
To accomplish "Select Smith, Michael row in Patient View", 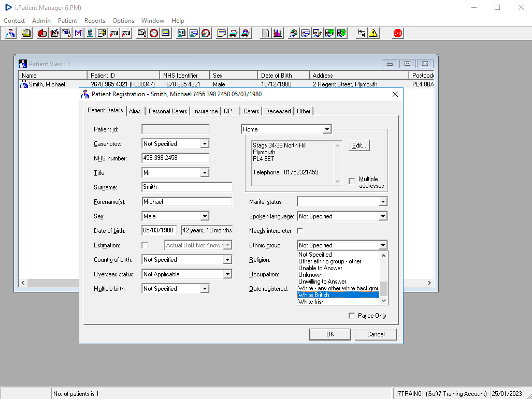I will 226,84.
